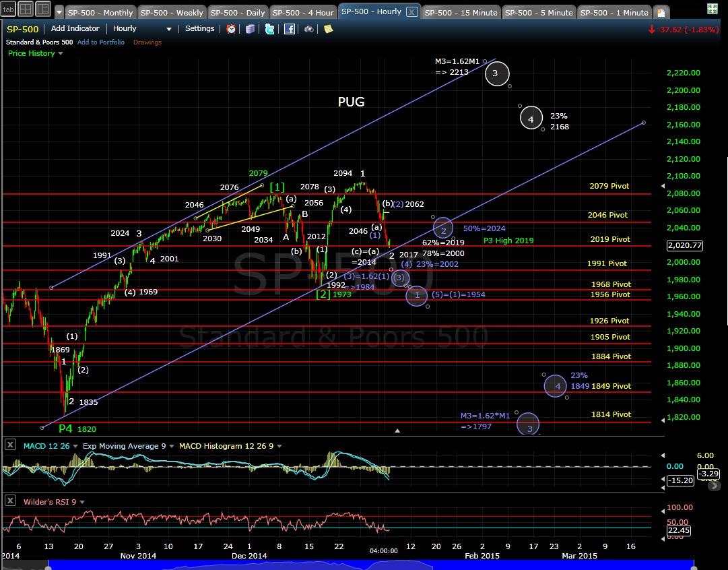Click the -37.62 (-1.83%) change readout

684,29
